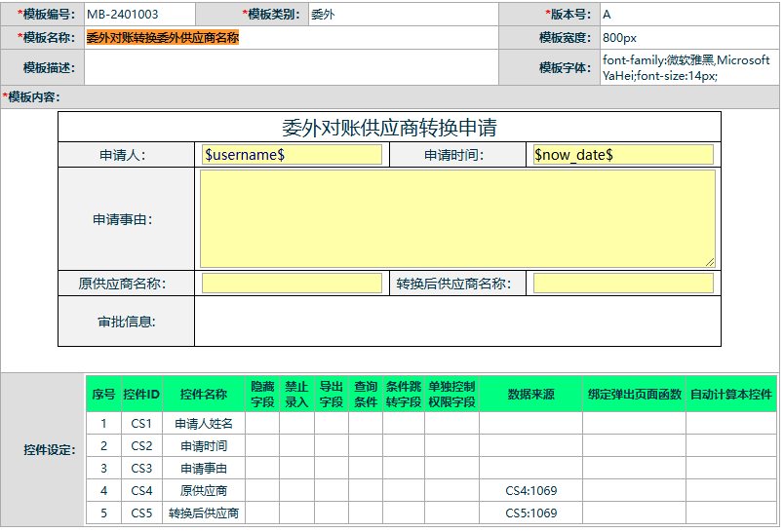
Task: Click the 转换后供应商名称 input field
Action: pyautogui.click(x=623, y=284)
